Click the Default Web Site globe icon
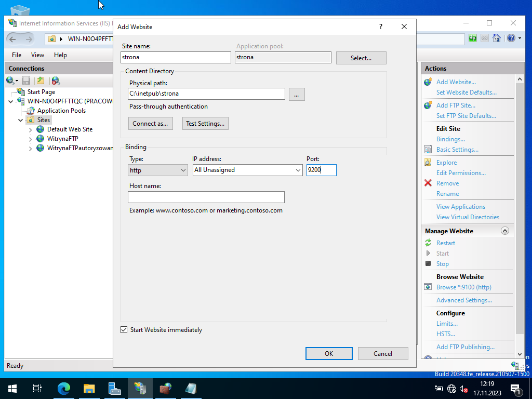Viewport: 532px width, 399px height. pyautogui.click(x=41, y=129)
